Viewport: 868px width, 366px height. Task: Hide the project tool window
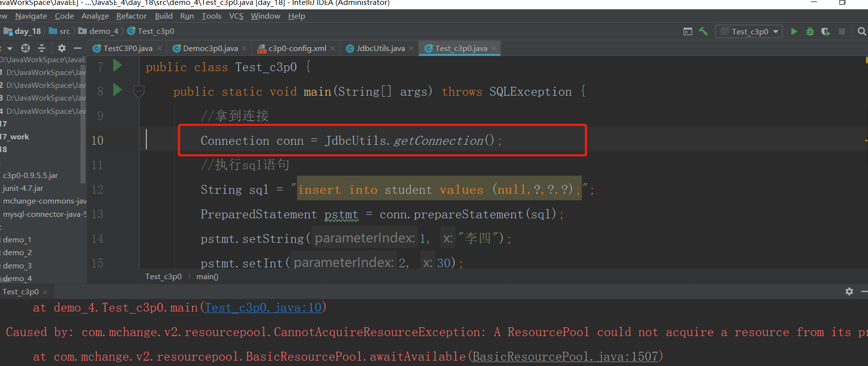point(77,48)
